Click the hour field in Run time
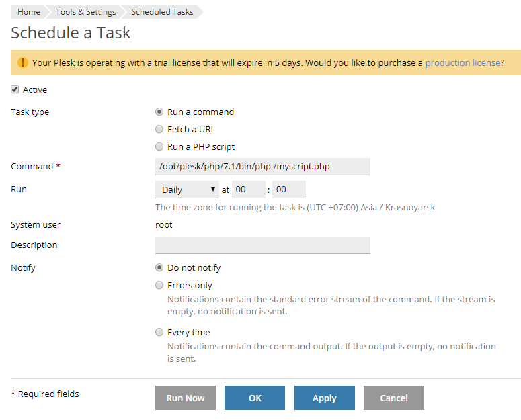521x420 pixels. pyautogui.click(x=248, y=190)
